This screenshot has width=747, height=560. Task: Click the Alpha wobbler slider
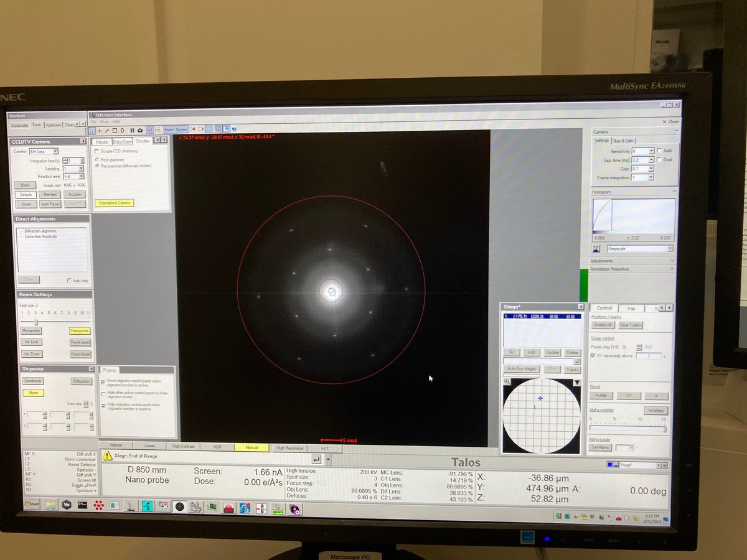coord(627,429)
